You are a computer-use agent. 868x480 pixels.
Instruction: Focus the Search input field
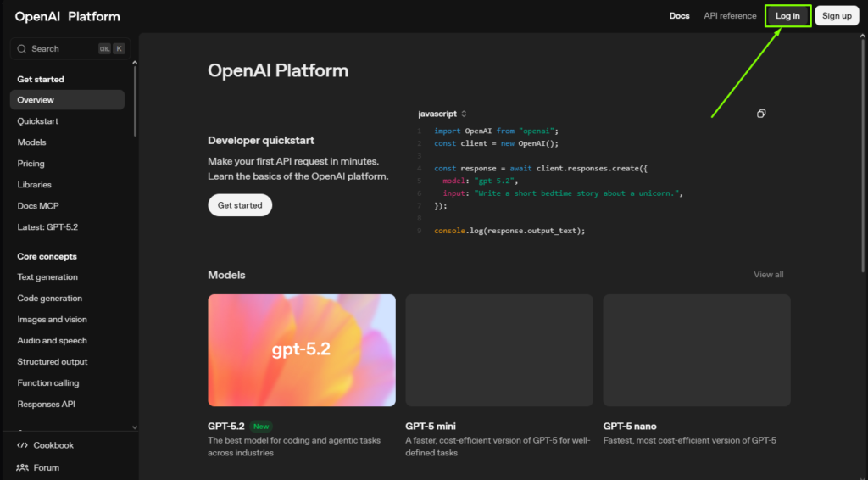click(x=70, y=48)
